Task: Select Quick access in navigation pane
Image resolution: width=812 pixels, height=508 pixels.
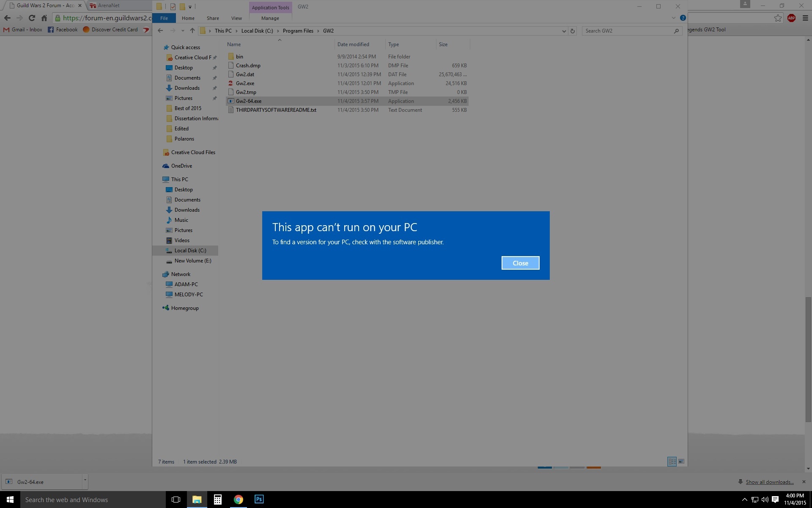Action: tap(185, 47)
